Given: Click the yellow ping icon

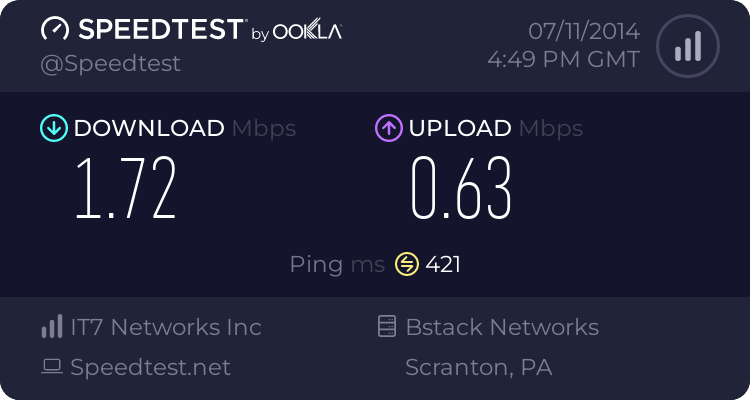Looking at the screenshot, I should pyautogui.click(x=406, y=264).
